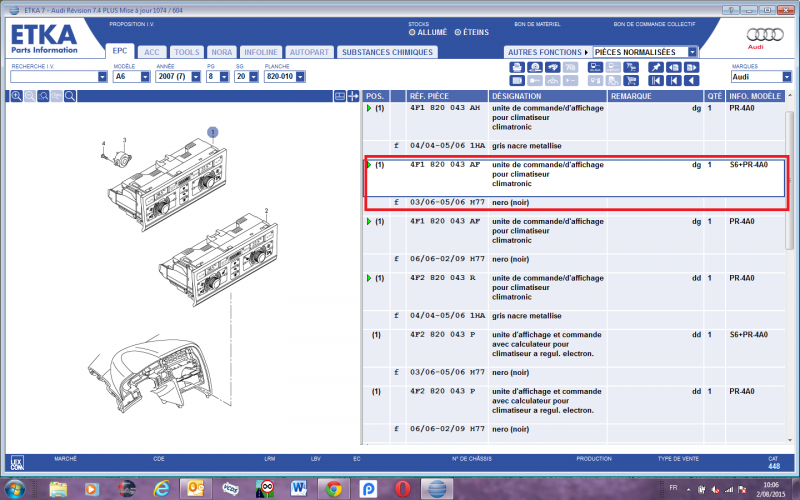
Task: Click the pushpin icon
Action: tap(656, 67)
